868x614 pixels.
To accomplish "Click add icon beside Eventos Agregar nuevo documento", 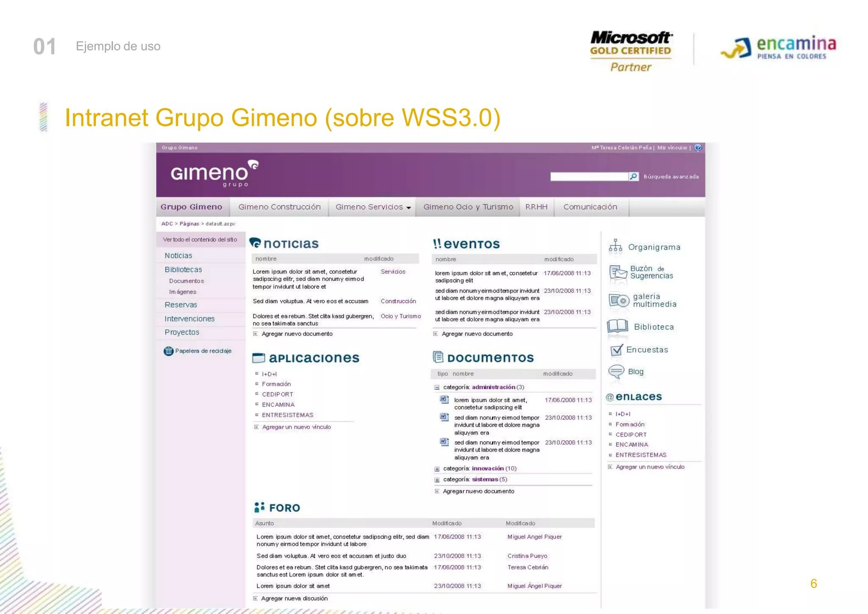I will (x=436, y=334).
